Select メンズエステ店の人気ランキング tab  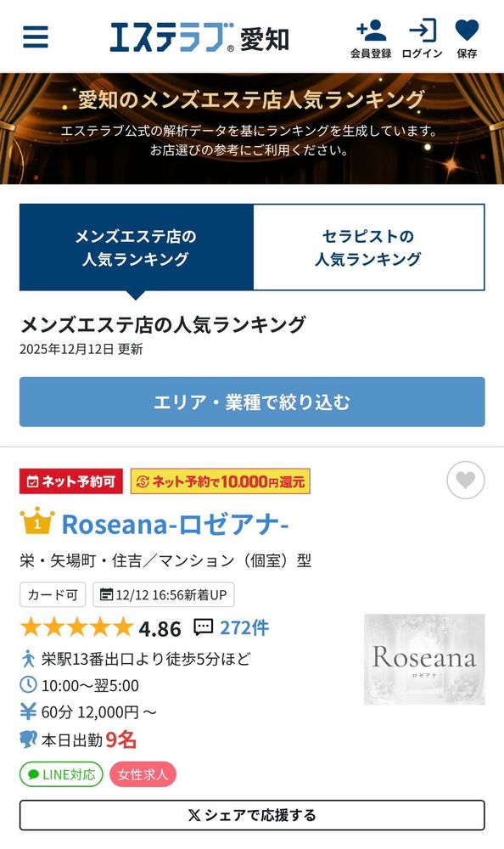coord(137,247)
